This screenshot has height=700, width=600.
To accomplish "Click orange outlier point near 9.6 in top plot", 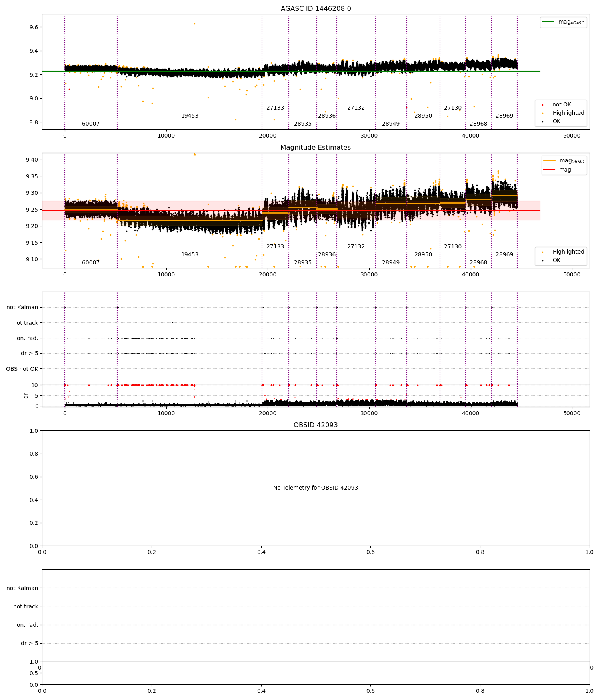I will click(194, 24).
